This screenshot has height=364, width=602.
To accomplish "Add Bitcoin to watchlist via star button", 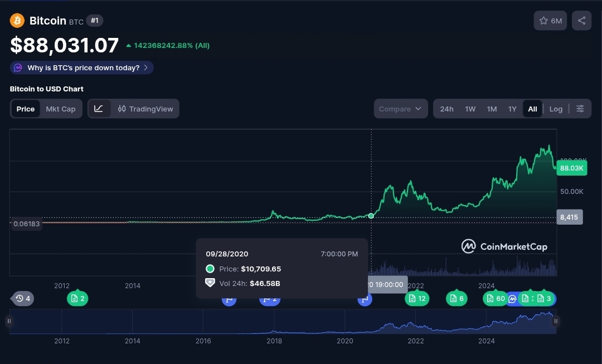I will [x=550, y=21].
